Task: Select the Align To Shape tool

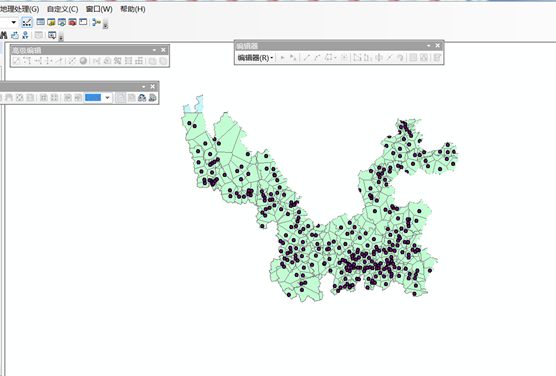Action: (x=96, y=61)
